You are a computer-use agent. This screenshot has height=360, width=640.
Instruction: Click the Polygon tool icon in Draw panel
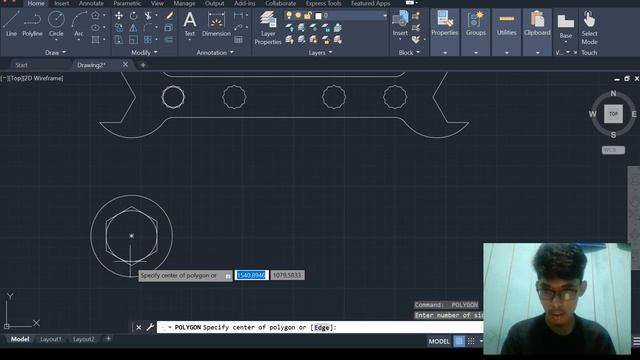coord(95,16)
